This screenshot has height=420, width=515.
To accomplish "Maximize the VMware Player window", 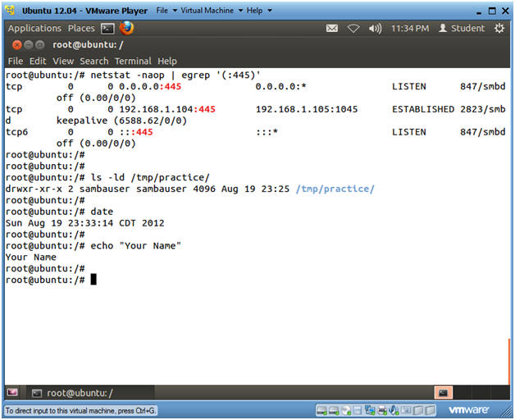I will tap(492, 11).
